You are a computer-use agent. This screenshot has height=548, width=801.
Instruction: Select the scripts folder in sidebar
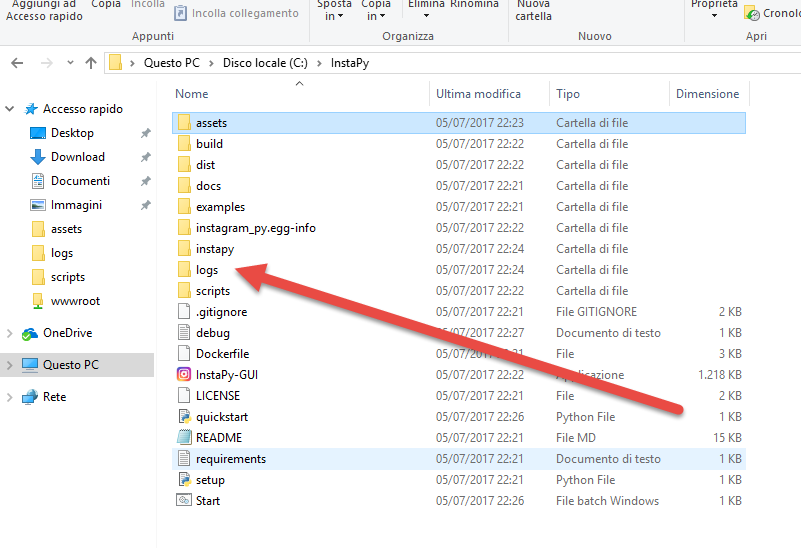(68, 277)
